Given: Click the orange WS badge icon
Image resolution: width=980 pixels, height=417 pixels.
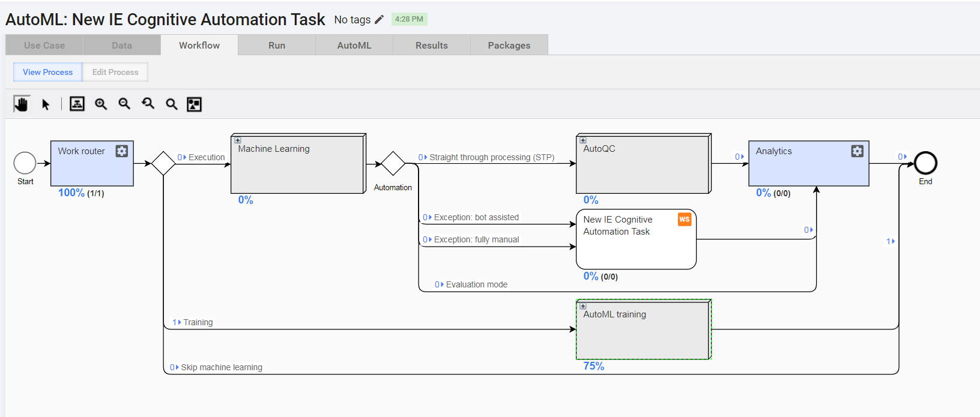Looking at the screenshot, I should point(685,220).
